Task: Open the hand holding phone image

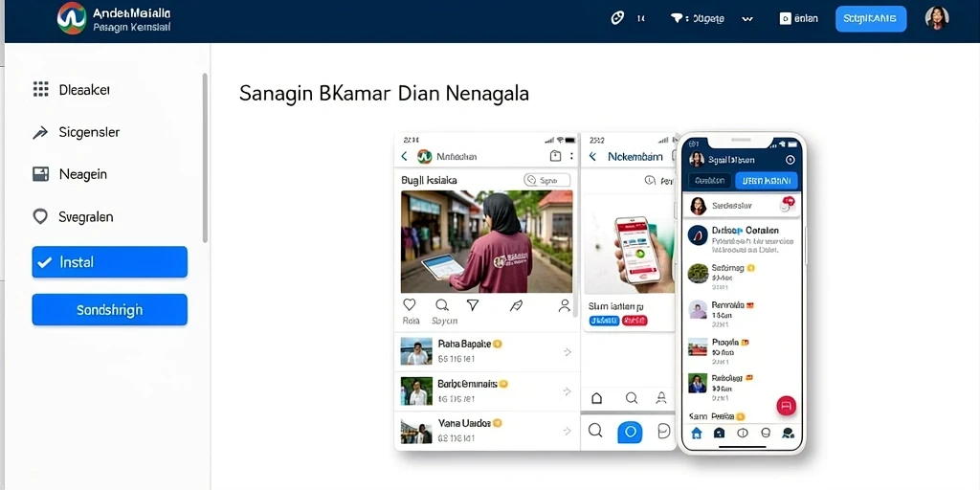Action: point(630,244)
